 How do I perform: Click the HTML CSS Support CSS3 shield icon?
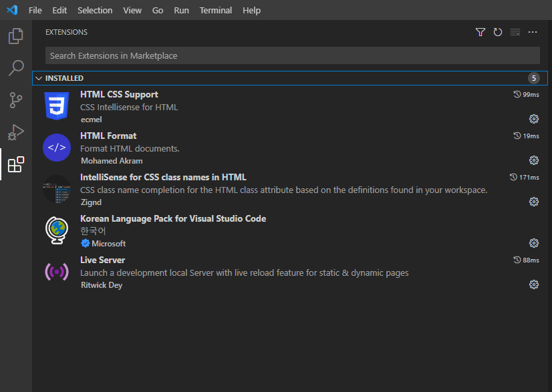tap(57, 106)
